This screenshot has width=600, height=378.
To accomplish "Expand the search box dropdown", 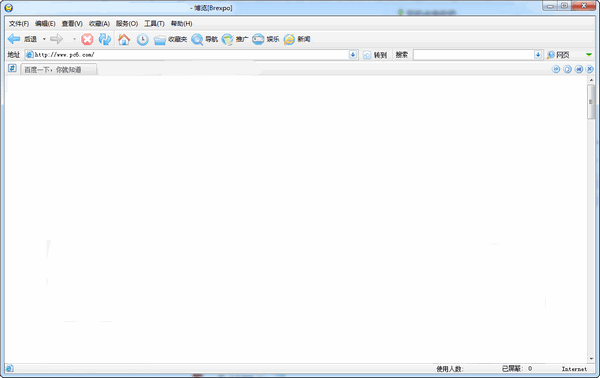I will click(538, 55).
